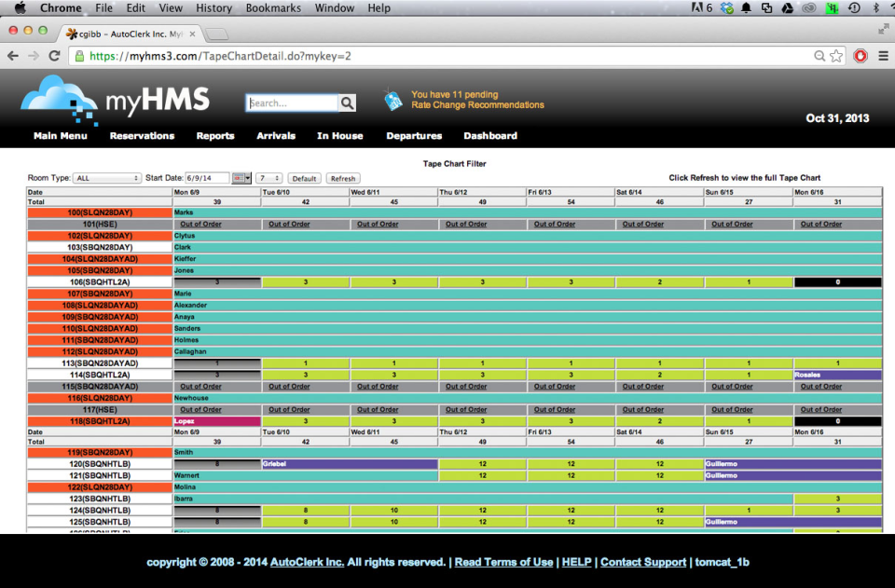Open the Reservations menu
This screenshot has width=895, height=588.
click(x=142, y=136)
